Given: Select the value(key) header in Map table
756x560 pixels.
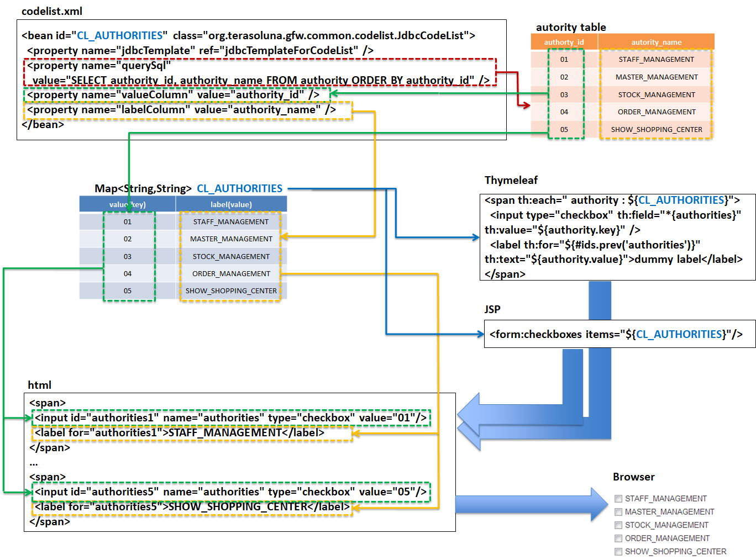Looking at the screenshot, I should click(127, 204).
